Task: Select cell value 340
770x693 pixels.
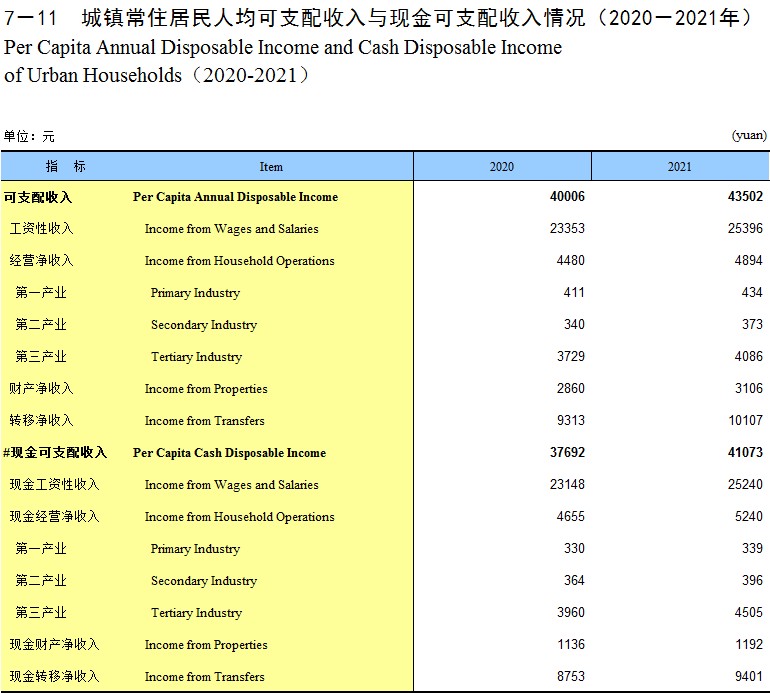Action: click(574, 324)
